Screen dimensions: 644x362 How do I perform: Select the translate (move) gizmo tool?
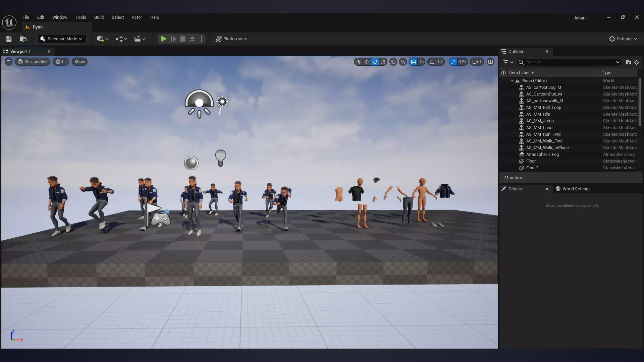pyautogui.click(x=367, y=62)
